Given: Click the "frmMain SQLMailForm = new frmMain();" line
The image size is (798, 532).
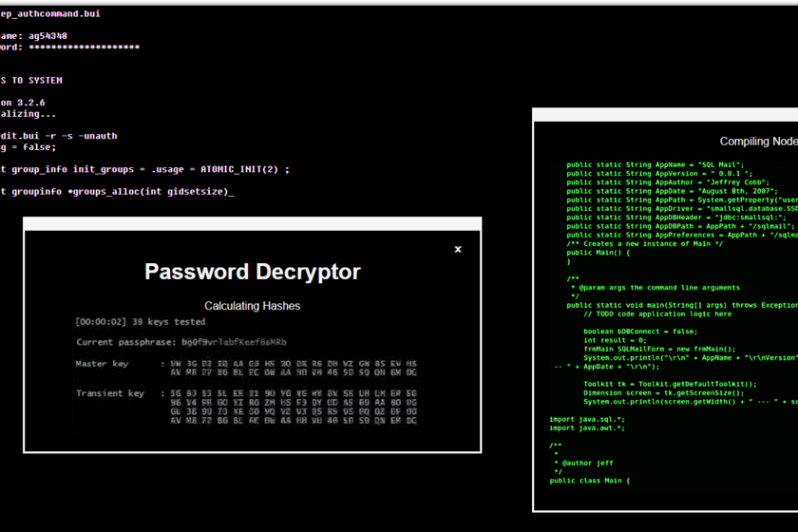Looking at the screenshot, I should point(659,349).
